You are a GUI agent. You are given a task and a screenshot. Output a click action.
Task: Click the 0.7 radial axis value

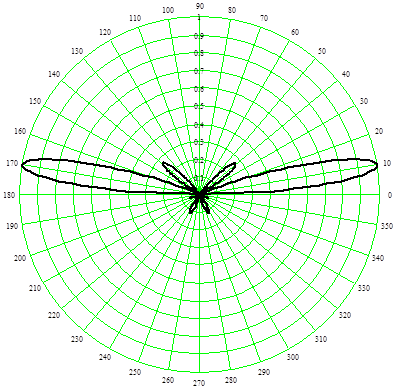(x=199, y=71)
